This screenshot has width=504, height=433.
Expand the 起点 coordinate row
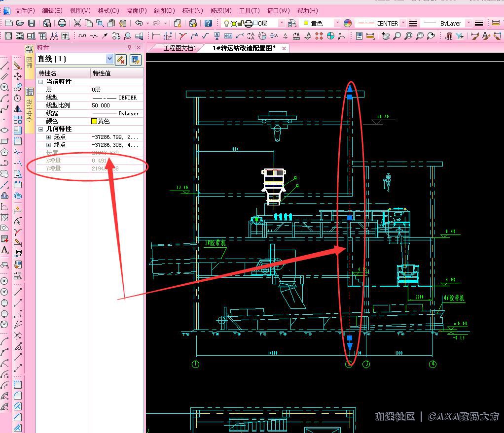tap(48, 137)
